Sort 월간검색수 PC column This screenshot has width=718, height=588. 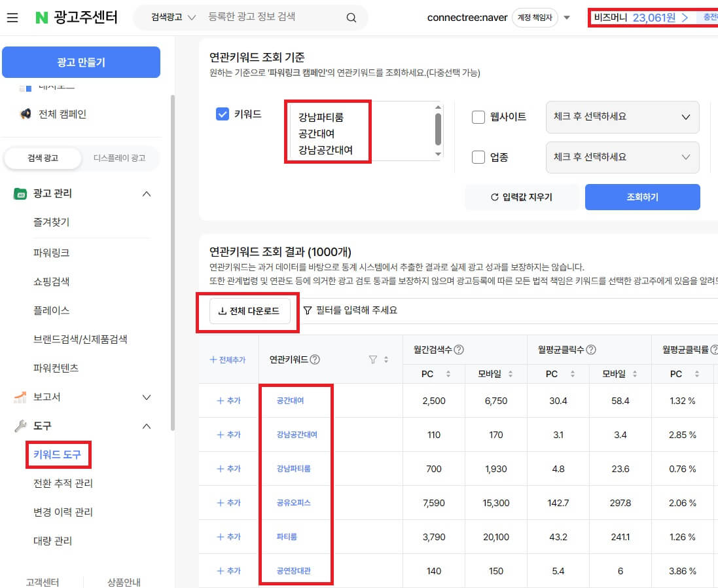[448, 374]
